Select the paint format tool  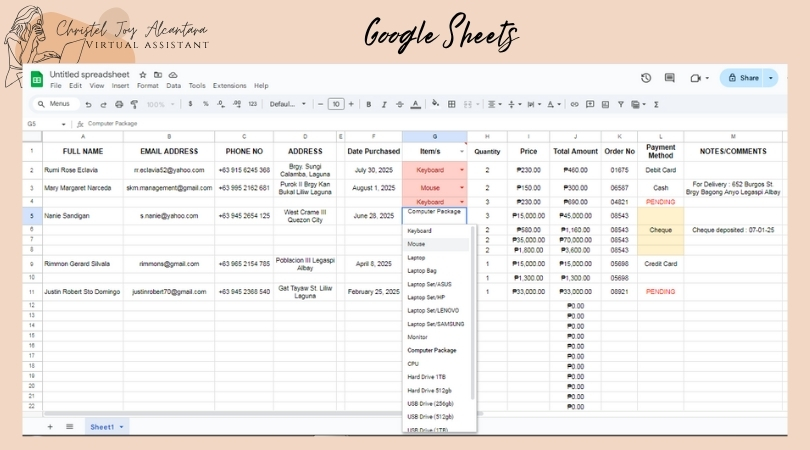click(x=132, y=104)
